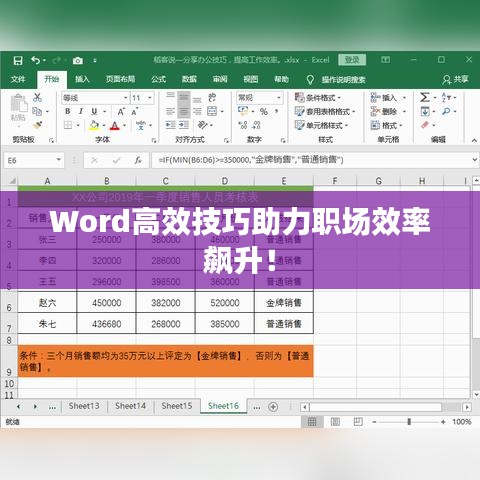Screen dimensions: 480x480
Task: Open Conditional Formatting menu
Action: pos(318,98)
